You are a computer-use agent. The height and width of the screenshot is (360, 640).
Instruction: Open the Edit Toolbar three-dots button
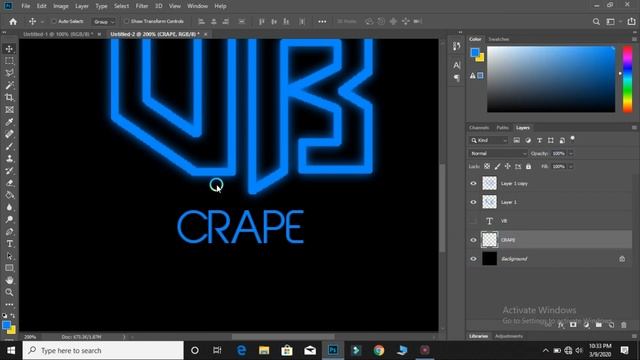pyautogui.click(x=9, y=304)
